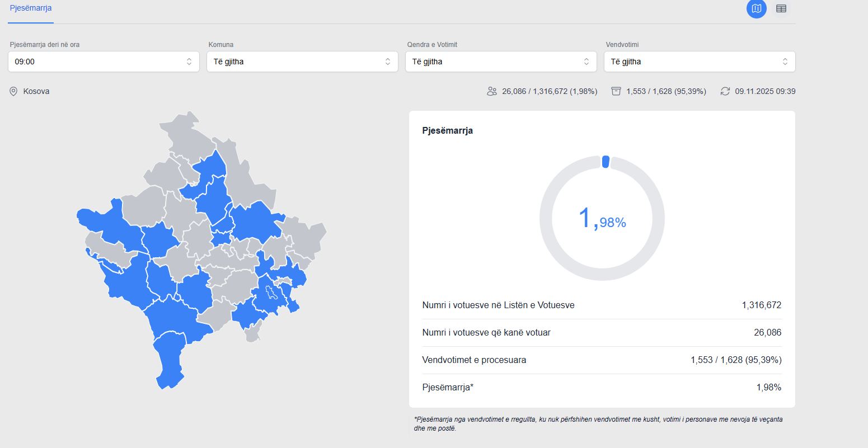Expand the Vendvotimi dropdown
This screenshot has width=868, height=448.
point(700,62)
